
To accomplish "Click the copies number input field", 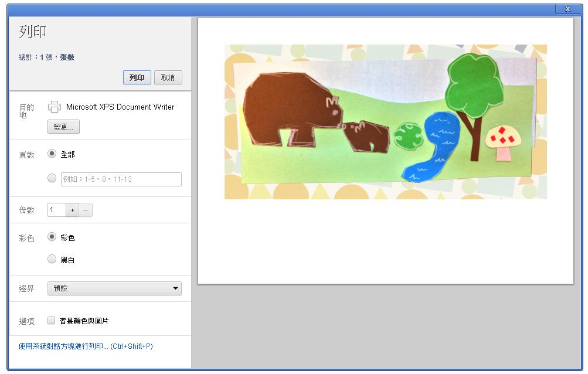I will (57, 210).
